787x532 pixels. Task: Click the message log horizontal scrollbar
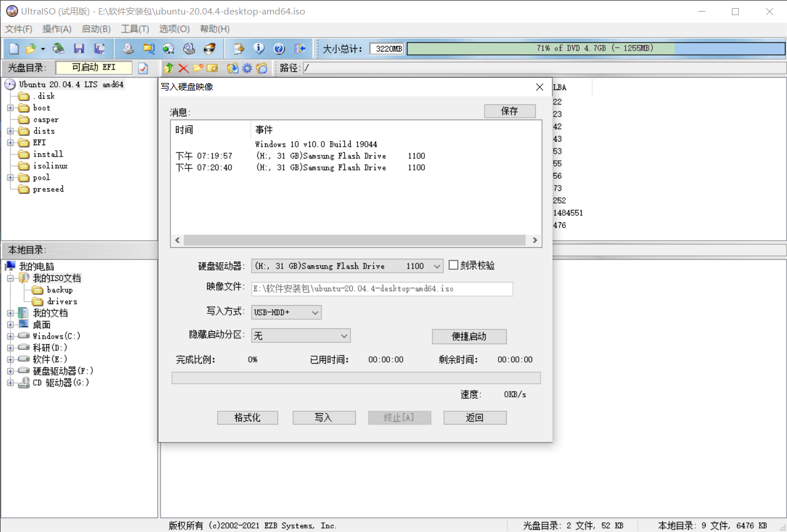coord(355,240)
